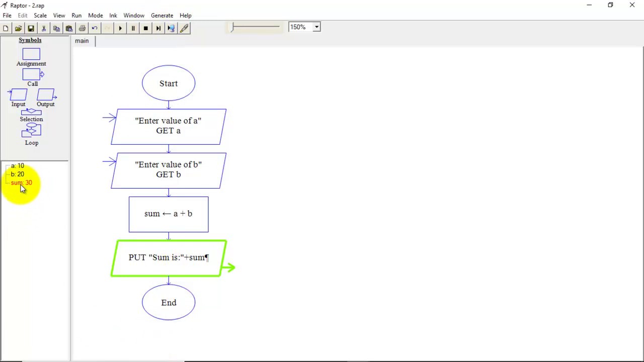Select the Call symbol
Image resolution: width=644 pixels, height=362 pixels.
click(x=33, y=75)
